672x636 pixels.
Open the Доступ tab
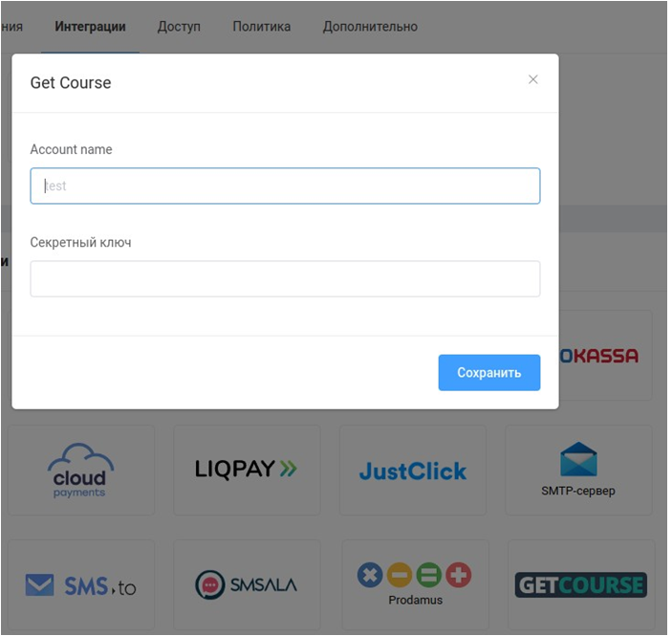pyautogui.click(x=180, y=27)
